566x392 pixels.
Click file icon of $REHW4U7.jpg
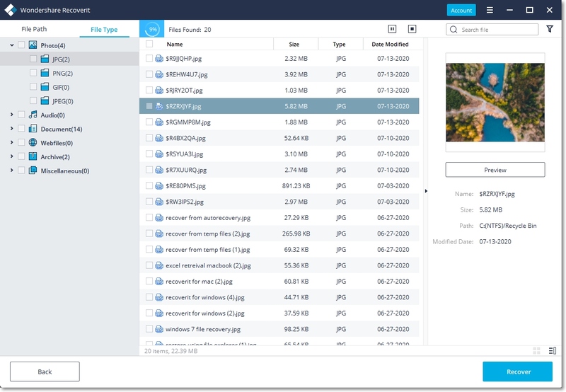point(159,74)
